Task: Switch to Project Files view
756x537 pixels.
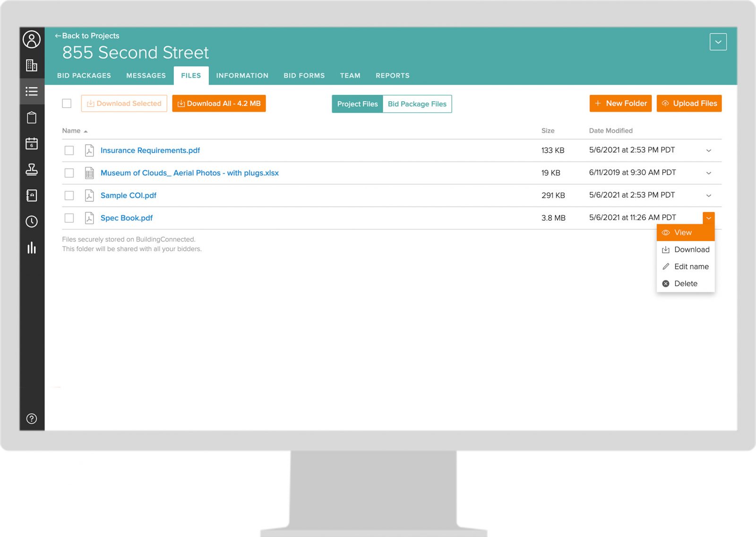Action: point(357,104)
